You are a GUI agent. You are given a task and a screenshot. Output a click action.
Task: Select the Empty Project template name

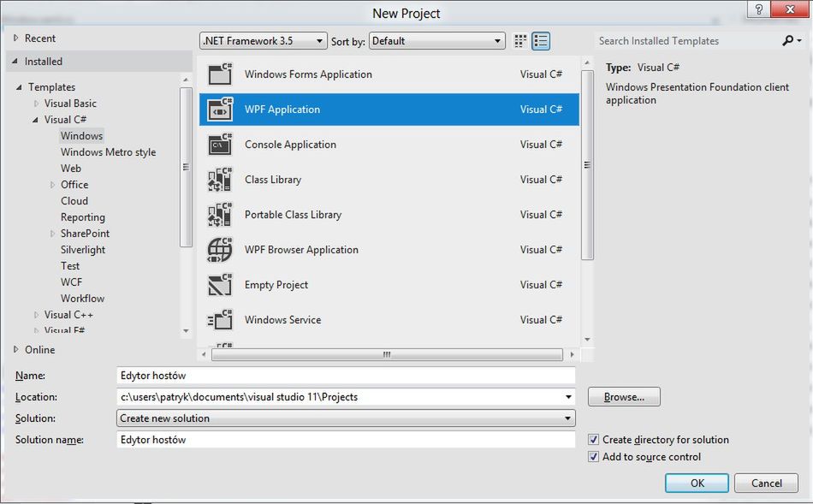276,285
